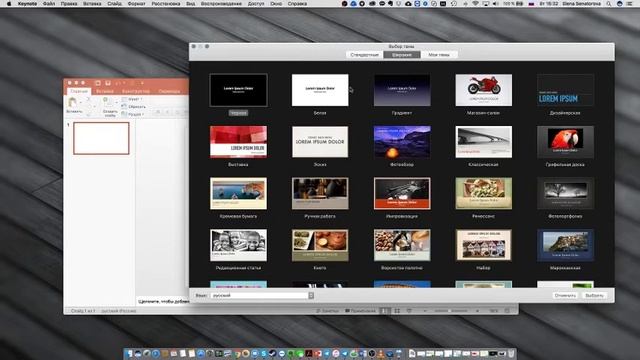Viewport: 640px width, 360px height.
Task: Select the Градиент theme thumbnail
Action: [402, 90]
